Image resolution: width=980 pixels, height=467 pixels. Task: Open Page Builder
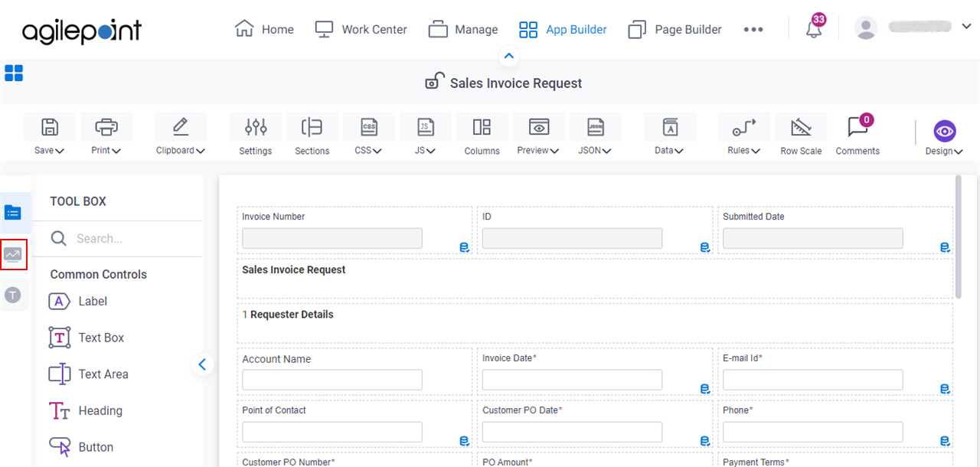675,29
